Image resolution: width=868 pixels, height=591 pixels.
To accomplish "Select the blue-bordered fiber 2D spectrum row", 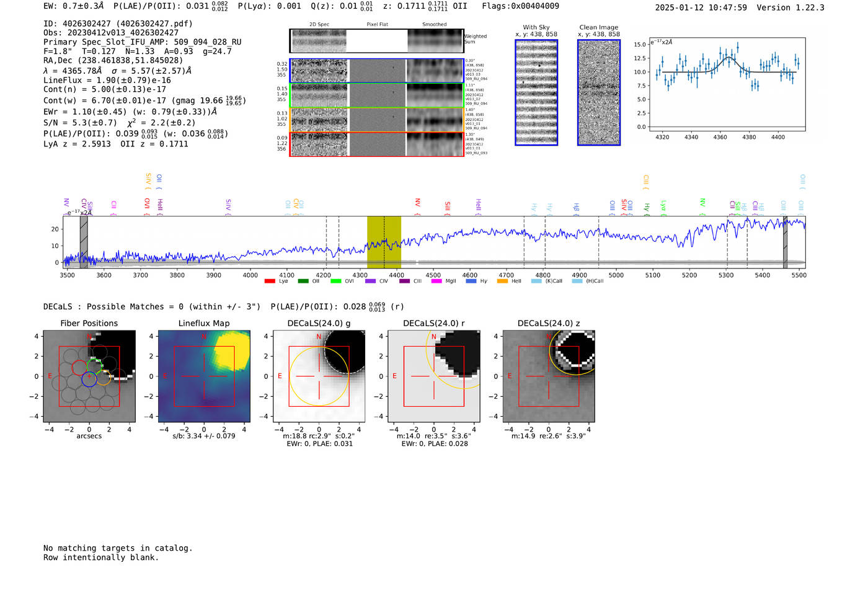I will click(376, 71).
